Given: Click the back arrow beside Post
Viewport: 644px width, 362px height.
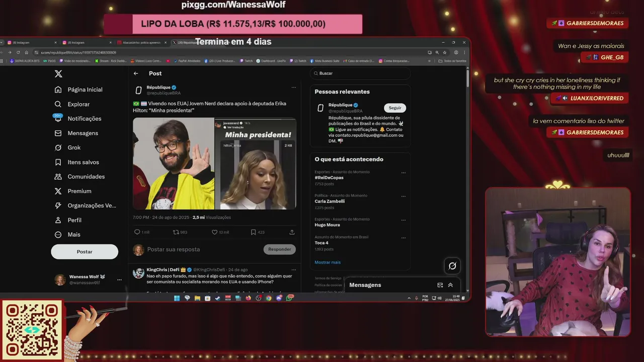Looking at the screenshot, I should click(136, 73).
